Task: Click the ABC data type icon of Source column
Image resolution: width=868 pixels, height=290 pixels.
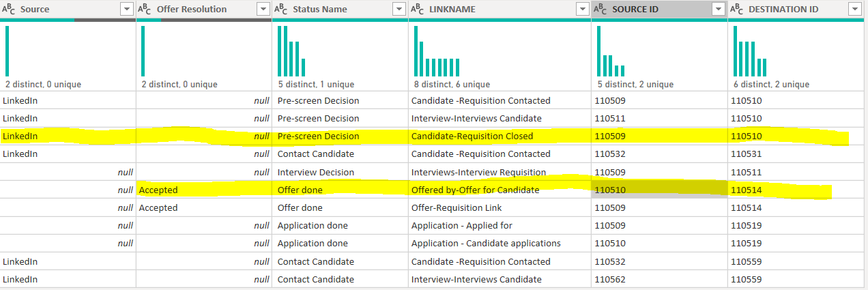Action: 9,9
